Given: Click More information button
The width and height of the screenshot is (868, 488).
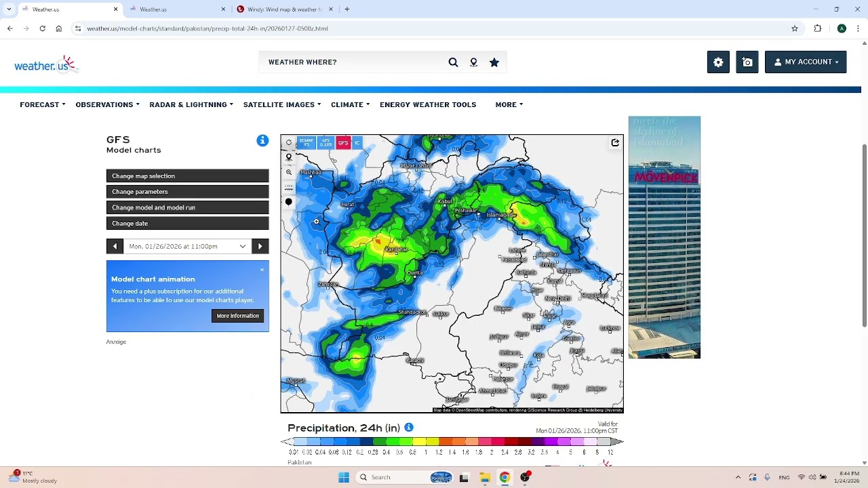Looking at the screenshot, I should (x=237, y=316).
